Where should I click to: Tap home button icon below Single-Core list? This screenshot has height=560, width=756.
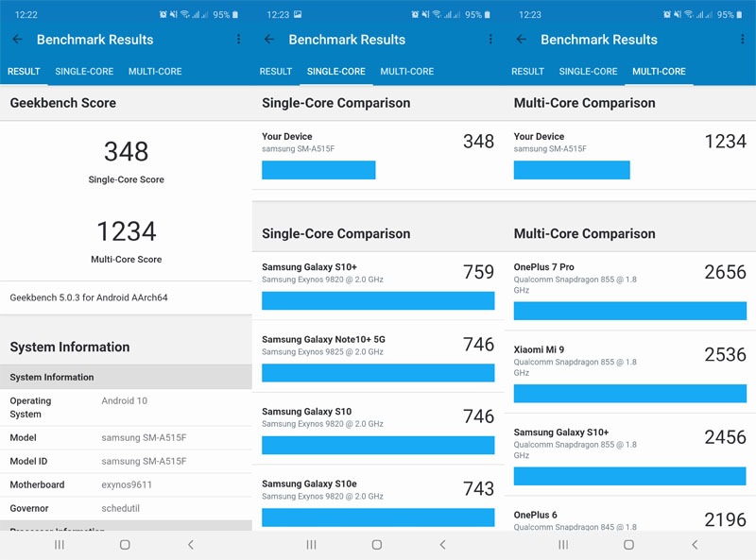point(377,545)
